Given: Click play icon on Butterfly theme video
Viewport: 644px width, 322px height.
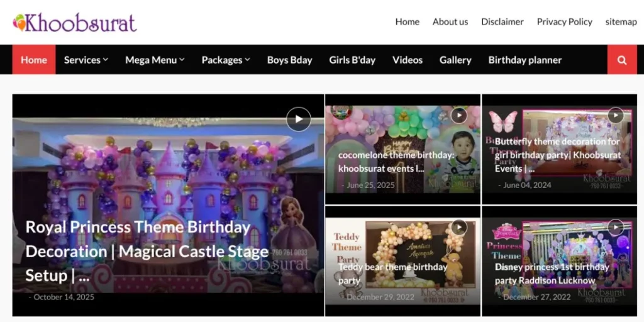Looking at the screenshot, I should click(x=615, y=115).
